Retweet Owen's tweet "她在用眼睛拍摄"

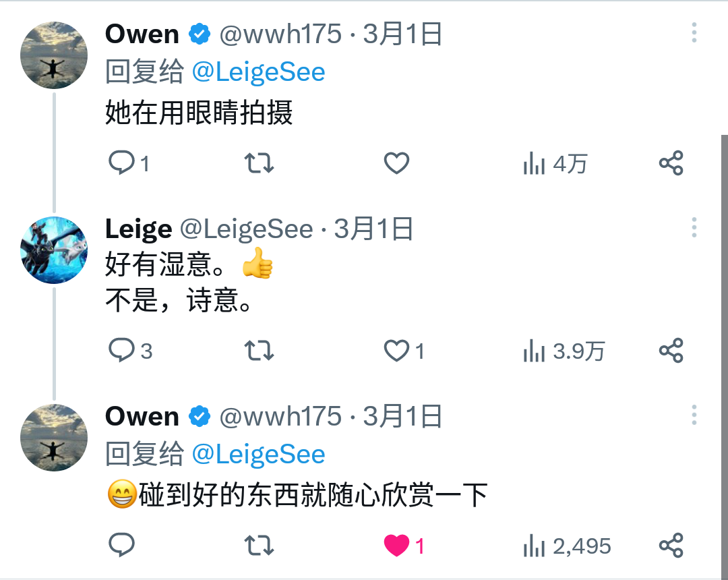[x=259, y=163]
